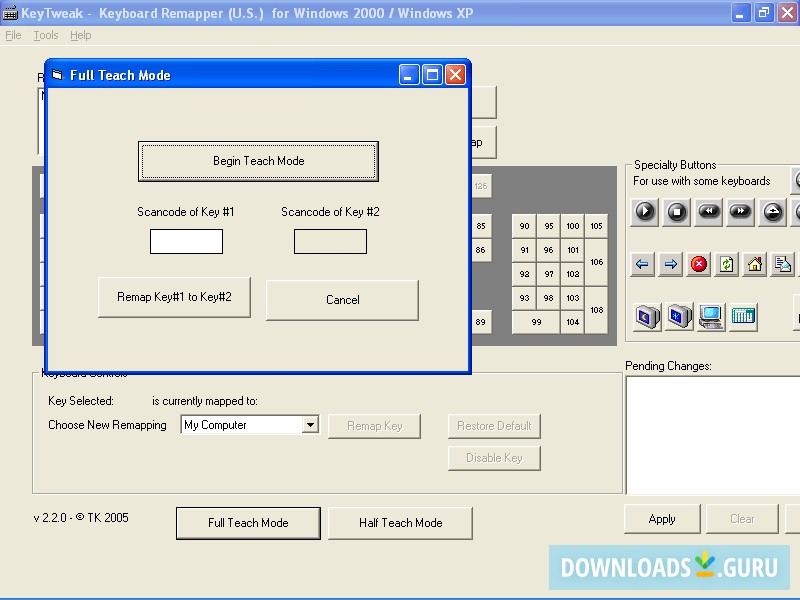The width and height of the screenshot is (800, 600).
Task: Open the Help menu
Action: pyautogui.click(x=81, y=35)
